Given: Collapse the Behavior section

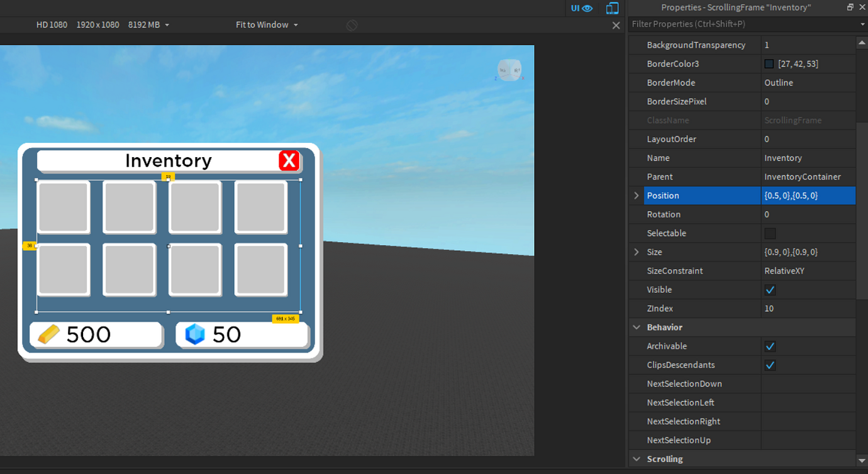Looking at the screenshot, I should tap(636, 327).
